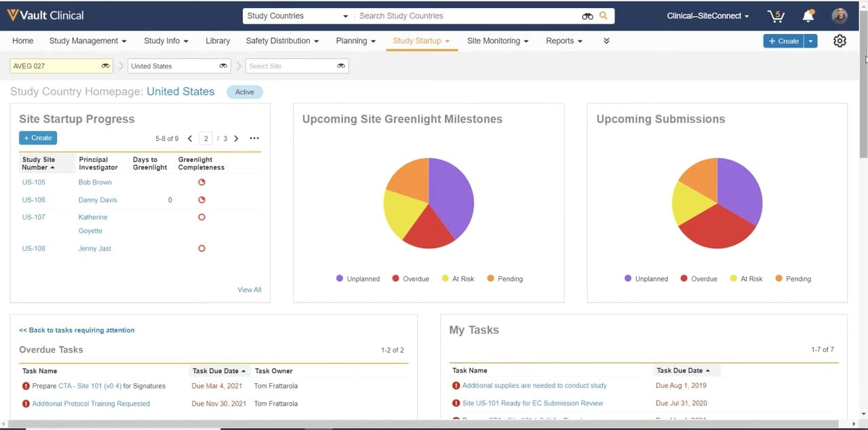Open the notifications bell
868x430 pixels.
tap(808, 16)
